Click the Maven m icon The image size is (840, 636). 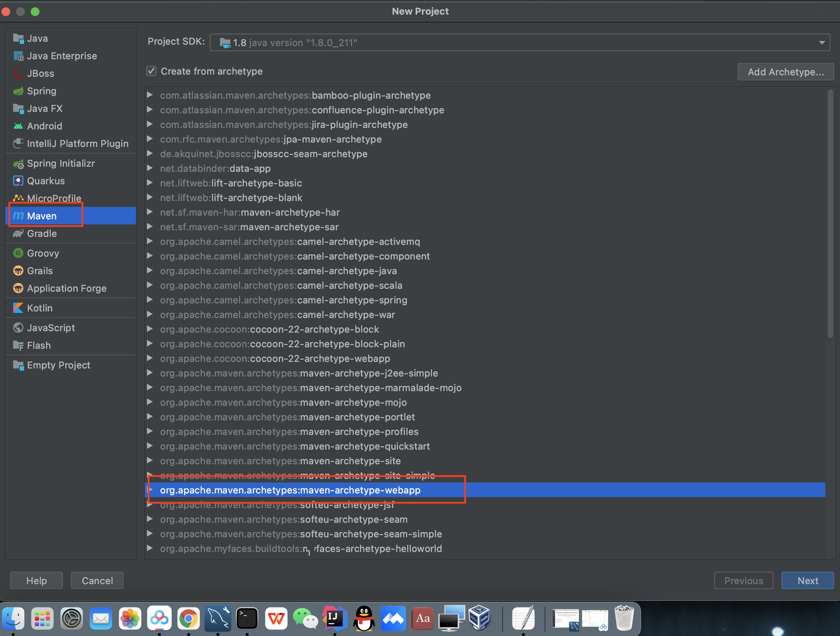coord(18,216)
